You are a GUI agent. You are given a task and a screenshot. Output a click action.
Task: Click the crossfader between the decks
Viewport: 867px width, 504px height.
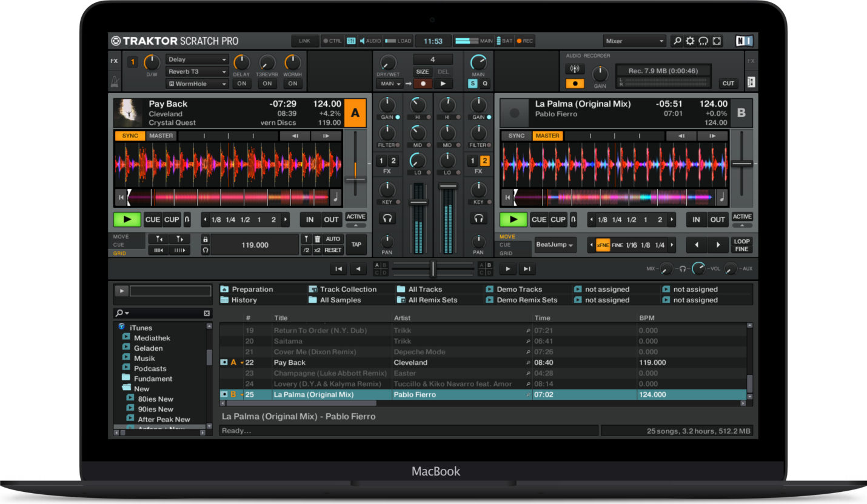coord(433,268)
